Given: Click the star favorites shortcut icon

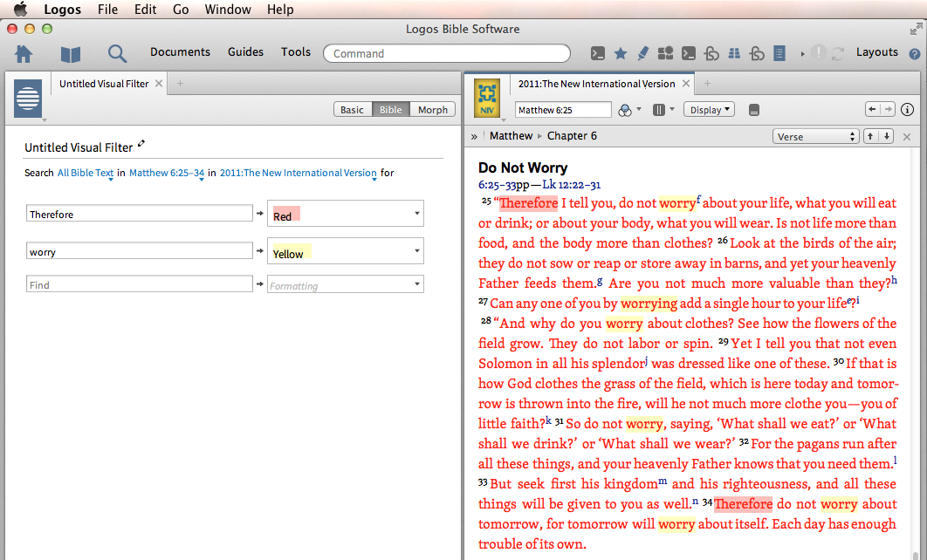Looking at the screenshot, I should 620,54.
